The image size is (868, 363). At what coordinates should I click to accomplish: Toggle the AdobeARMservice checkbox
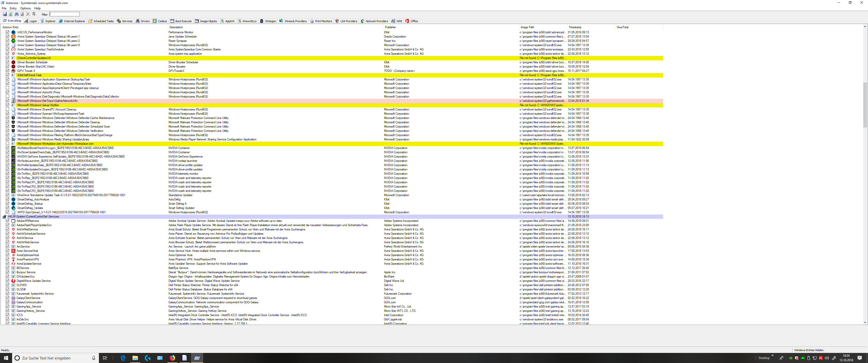[x=7, y=221]
